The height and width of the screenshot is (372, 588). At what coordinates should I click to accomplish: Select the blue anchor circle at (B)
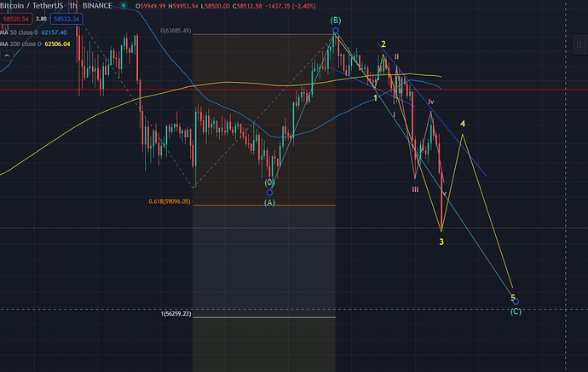click(336, 31)
